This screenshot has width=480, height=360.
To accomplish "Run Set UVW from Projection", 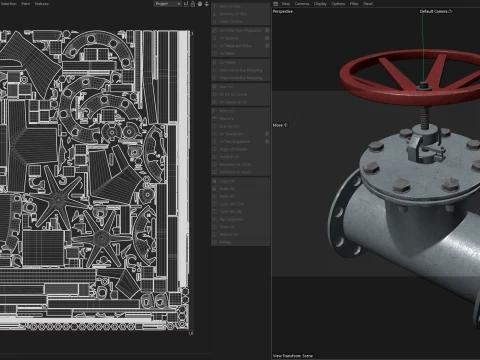I will point(238,30).
